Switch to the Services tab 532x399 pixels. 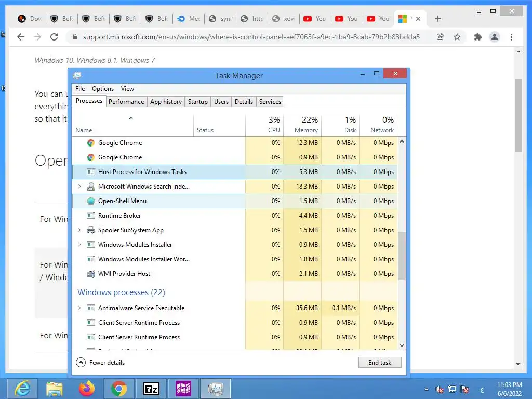(x=270, y=102)
